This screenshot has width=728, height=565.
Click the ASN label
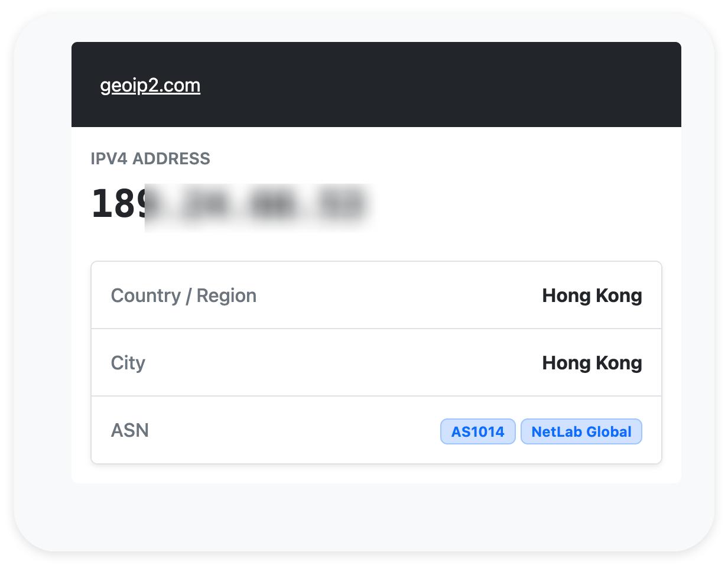[130, 430]
